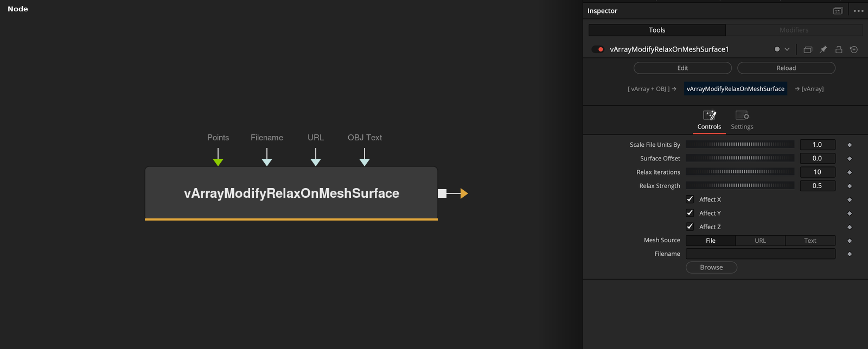The height and width of the screenshot is (349, 868).
Task: Click keyframe diamond for Affect X
Action: coord(850,200)
